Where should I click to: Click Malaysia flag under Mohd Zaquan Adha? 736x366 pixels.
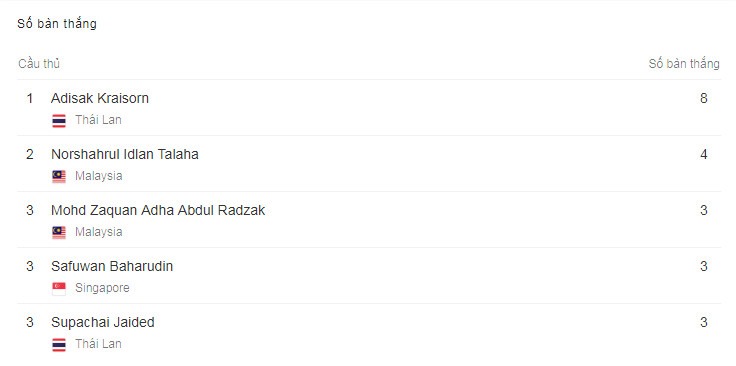59,232
